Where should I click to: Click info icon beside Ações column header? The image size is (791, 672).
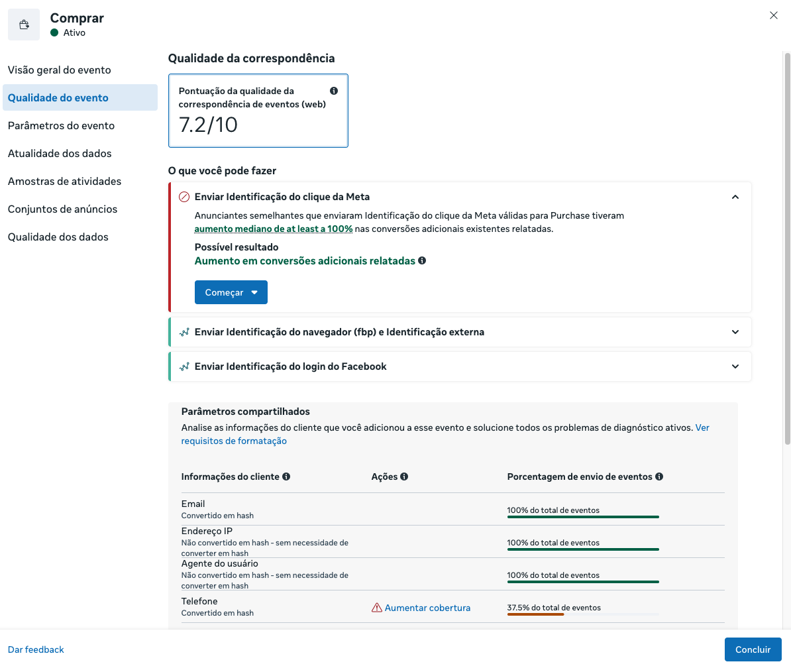[x=404, y=476]
